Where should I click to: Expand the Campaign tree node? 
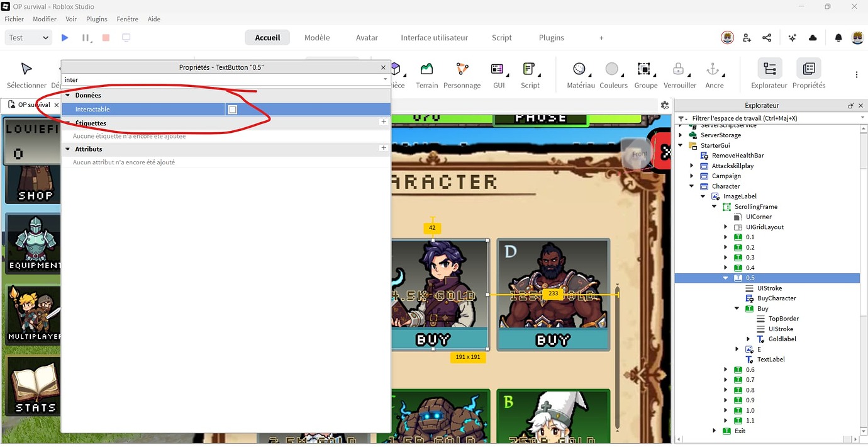[x=692, y=176]
